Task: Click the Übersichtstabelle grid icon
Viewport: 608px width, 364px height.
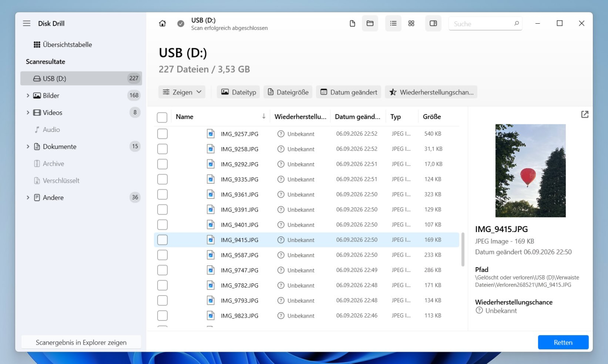Action: 37,45
